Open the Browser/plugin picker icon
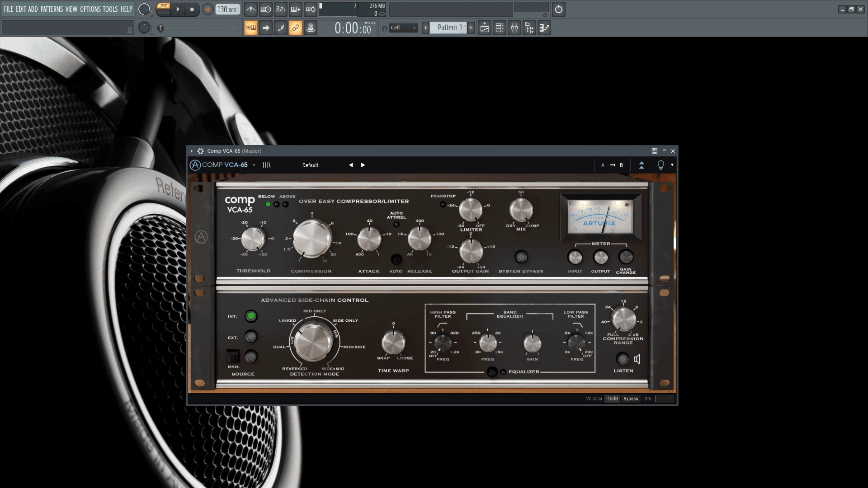868x488 pixels. pos(529,28)
